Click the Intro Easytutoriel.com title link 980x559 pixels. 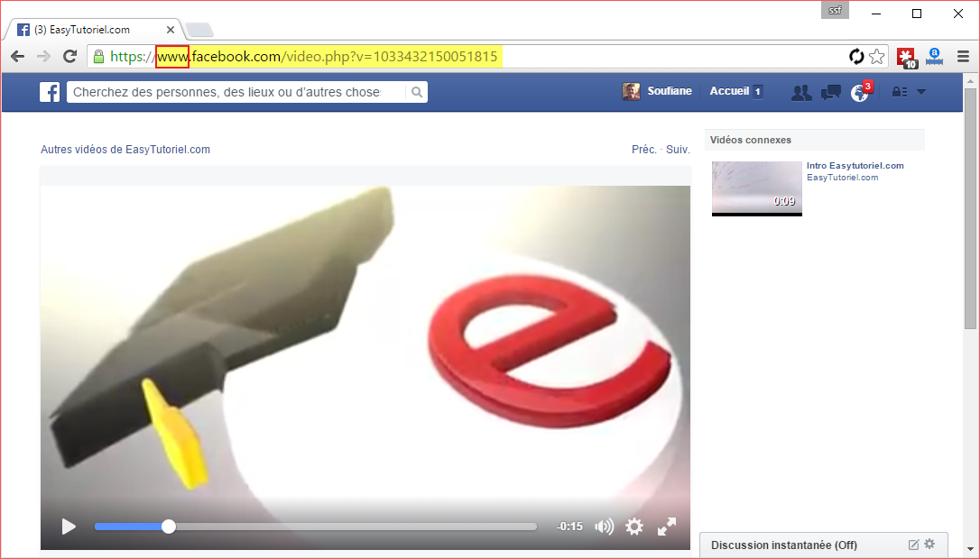point(855,166)
